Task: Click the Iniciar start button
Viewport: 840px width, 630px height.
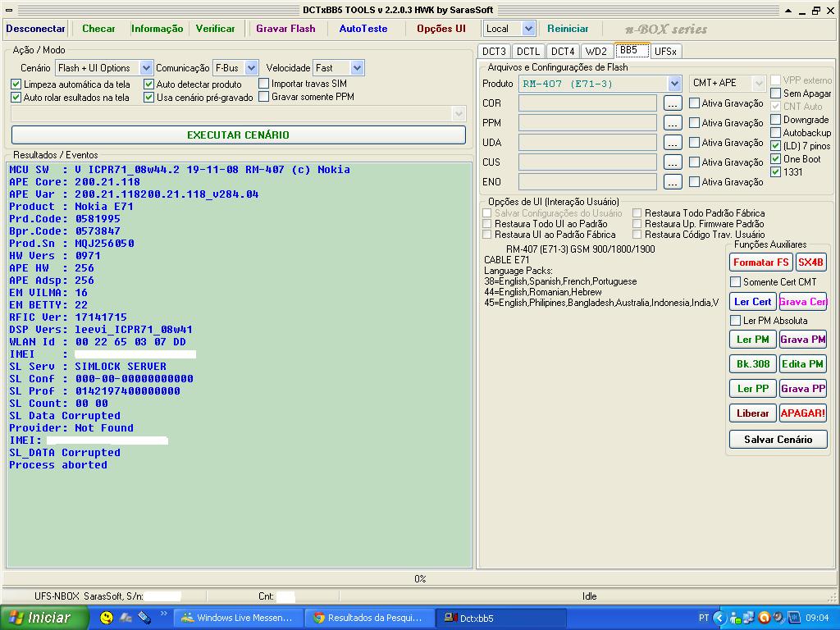Action: pos(44,618)
